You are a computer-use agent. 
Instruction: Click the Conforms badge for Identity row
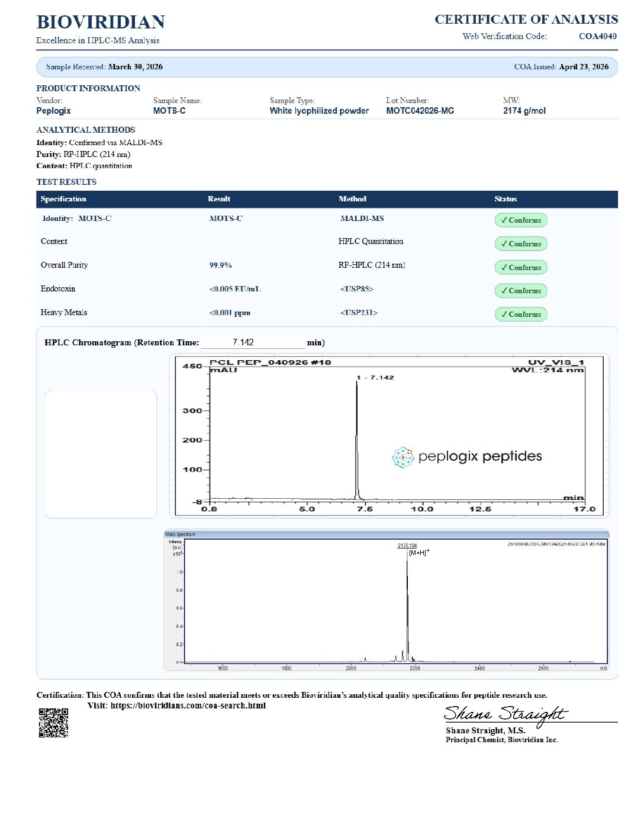click(x=521, y=220)
